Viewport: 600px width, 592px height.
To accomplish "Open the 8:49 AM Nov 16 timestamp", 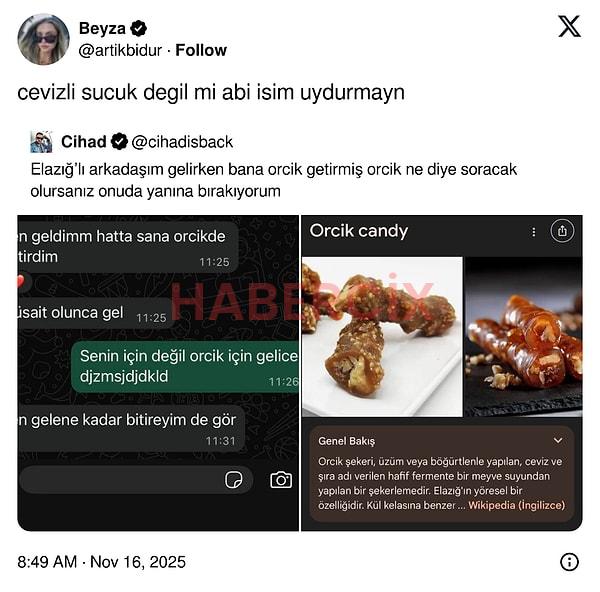I will pyautogui.click(x=101, y=562).
